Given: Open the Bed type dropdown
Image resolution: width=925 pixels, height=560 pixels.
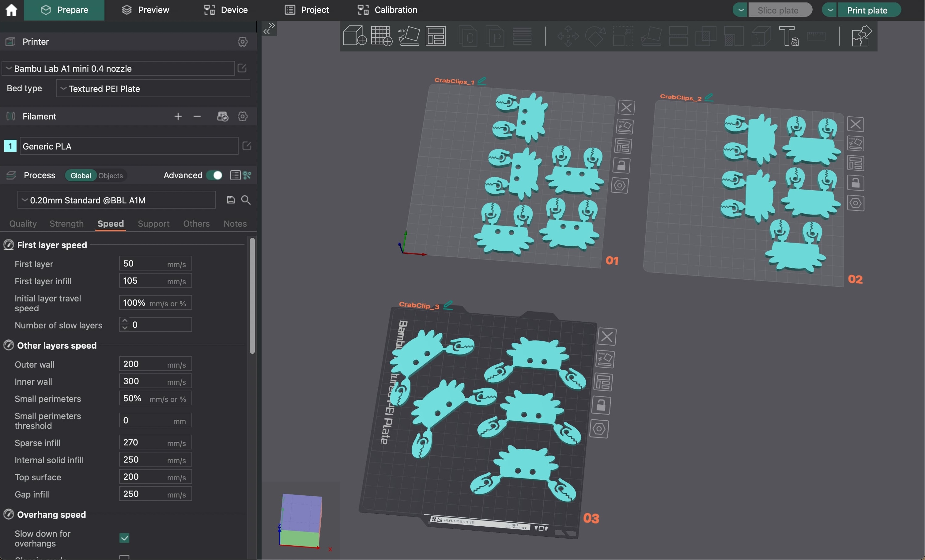Looking at the screenshot, I should (x=153, y=89).
